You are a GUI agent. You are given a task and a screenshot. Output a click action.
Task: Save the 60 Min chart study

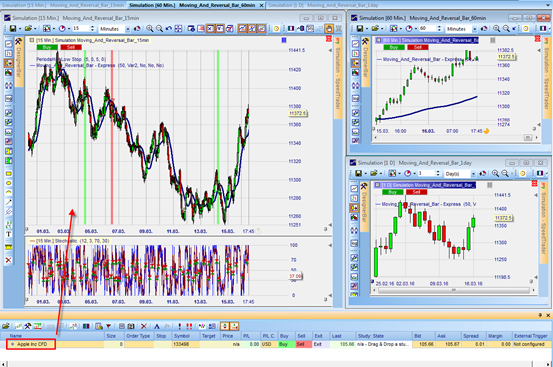[x=360, y=29]
